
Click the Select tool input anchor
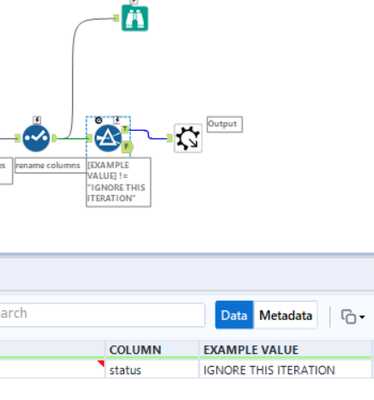pos(18,138)
